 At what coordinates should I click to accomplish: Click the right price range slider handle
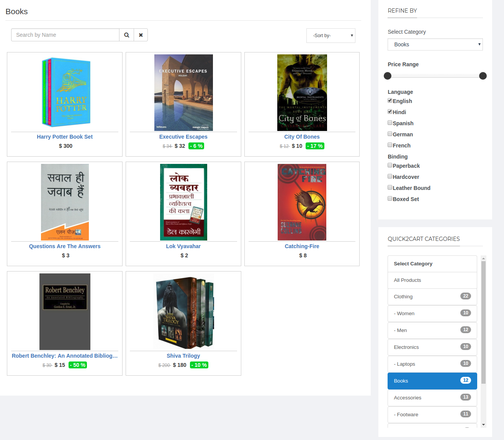click(x=483, y=76)
